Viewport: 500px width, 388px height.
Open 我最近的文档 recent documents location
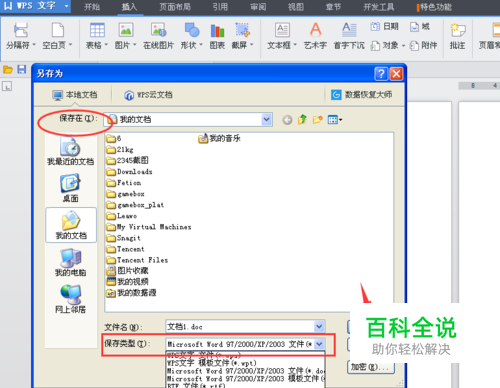click(70, 152)
